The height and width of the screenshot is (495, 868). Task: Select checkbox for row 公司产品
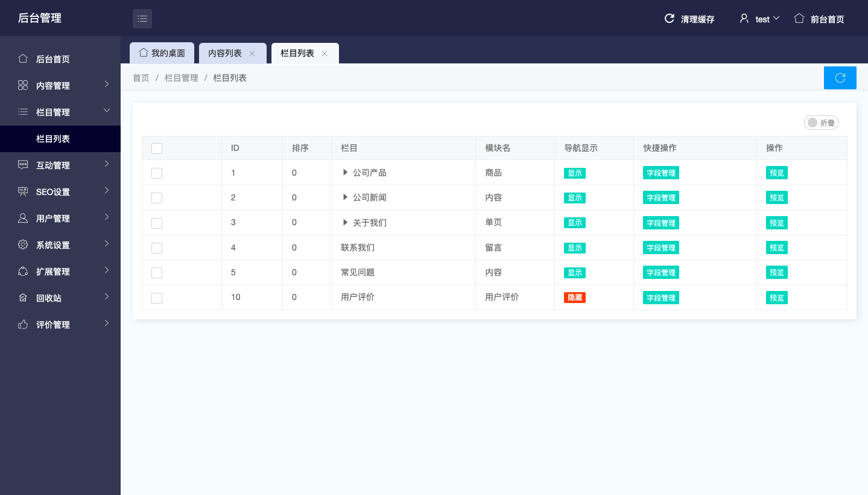[x=157, y=173]
